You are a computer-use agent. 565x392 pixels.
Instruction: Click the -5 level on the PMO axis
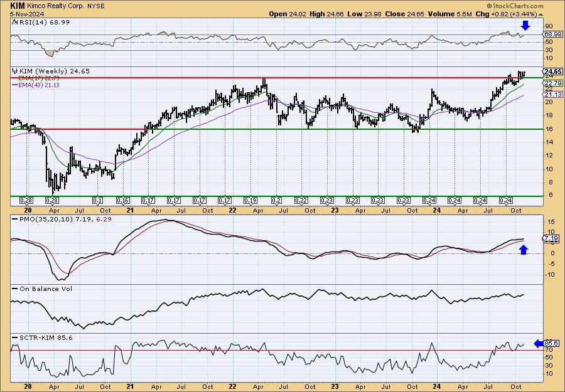pyautogui.click(x=551, y=264)
